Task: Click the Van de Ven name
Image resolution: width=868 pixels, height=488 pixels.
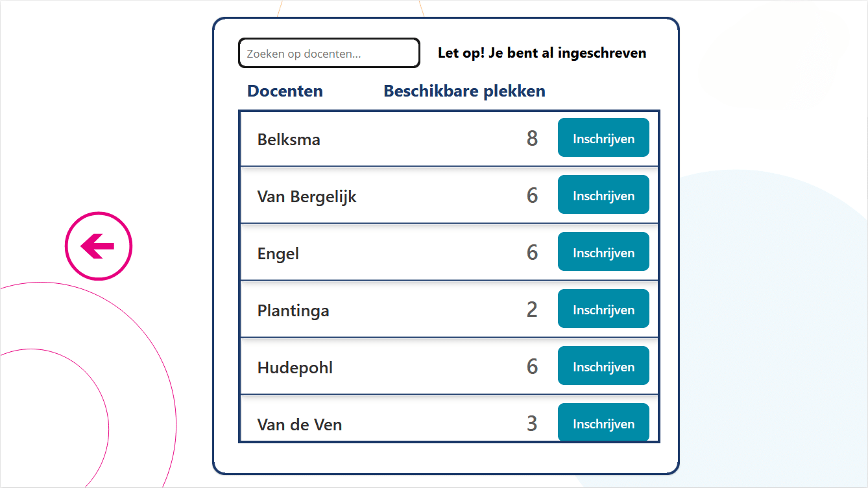Action: (300, 424)
